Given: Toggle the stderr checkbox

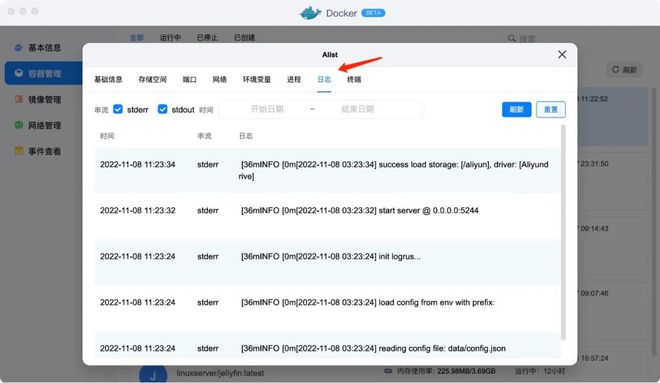Looking at the screenshot, I should point(118,109).
